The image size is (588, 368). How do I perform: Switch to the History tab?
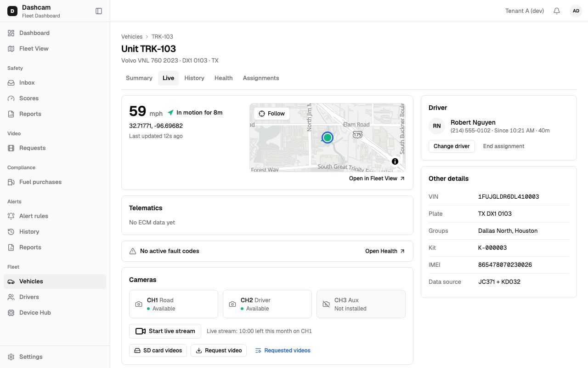pyautogui.click(x=194, y=78)
